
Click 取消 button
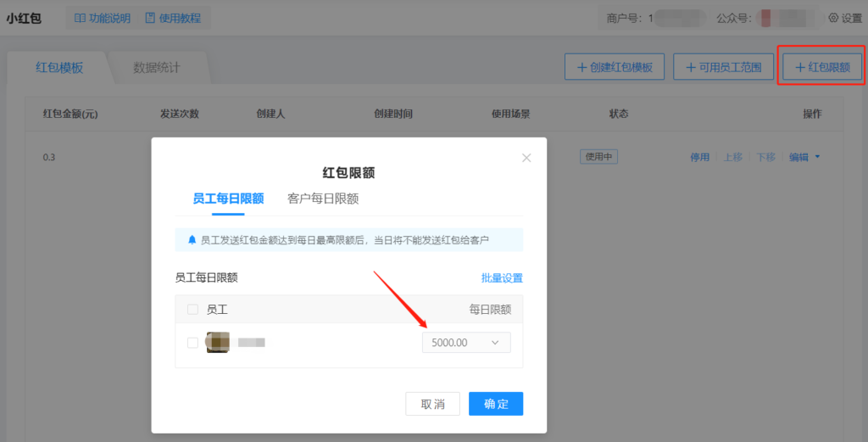click(432, 404)
